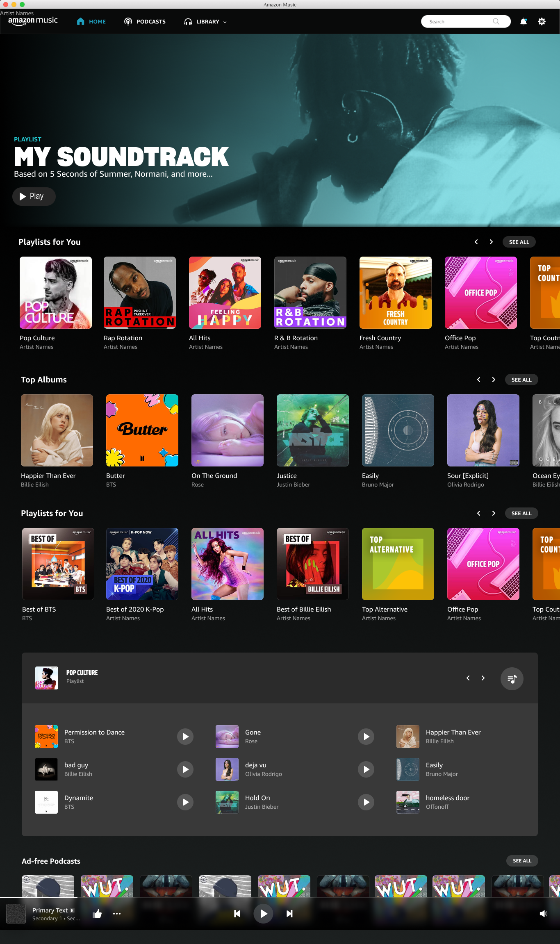560x944 pixels.
Task: See all Ad-free Podcasts
Action: pos(522,861)
